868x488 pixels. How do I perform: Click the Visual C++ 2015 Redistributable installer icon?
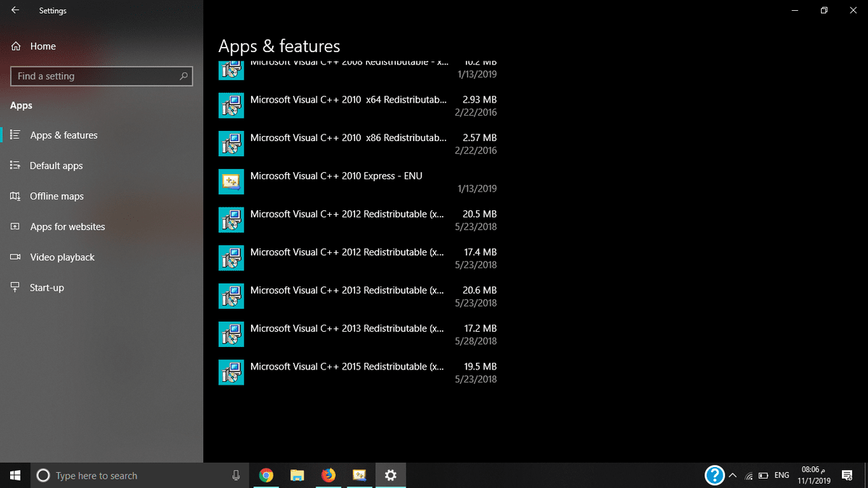(231, 372)
